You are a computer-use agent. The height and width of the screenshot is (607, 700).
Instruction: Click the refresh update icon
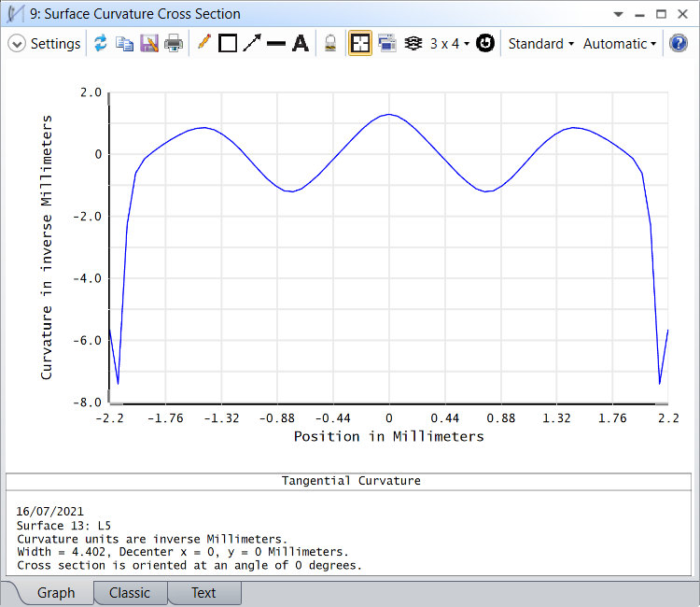click(101, 43)
